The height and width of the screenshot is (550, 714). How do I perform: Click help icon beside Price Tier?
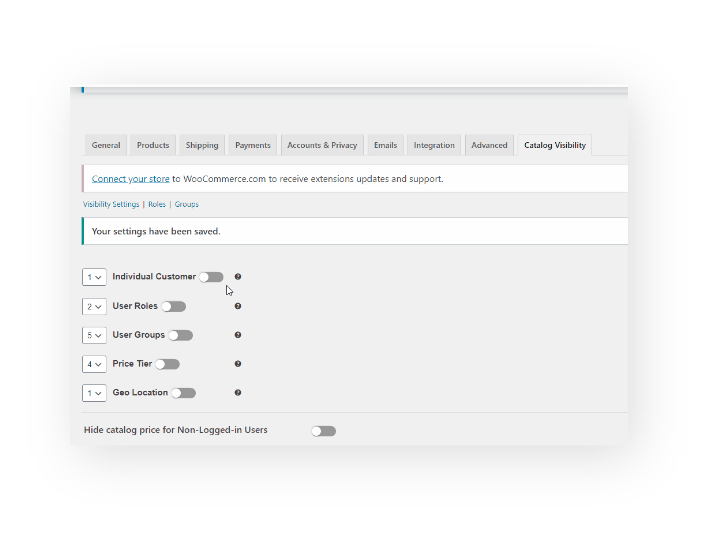238,364
